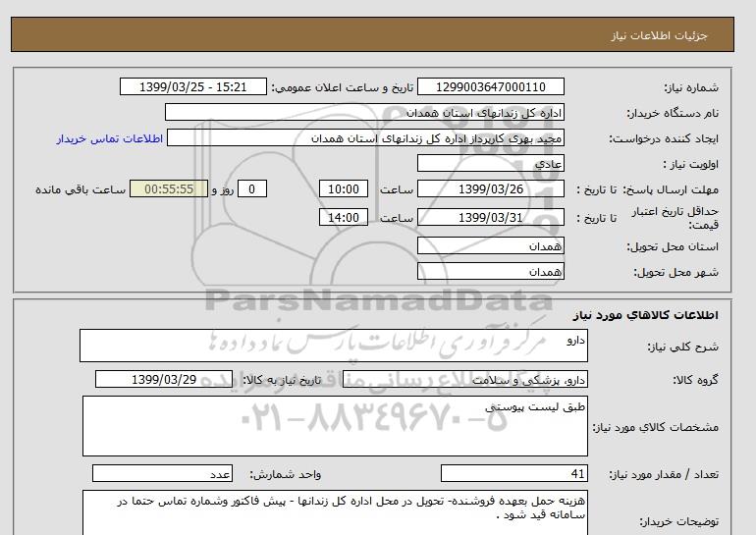756x535 pixels.
Task: Select the اولویت نیاز label
Action: click(691, 164)
